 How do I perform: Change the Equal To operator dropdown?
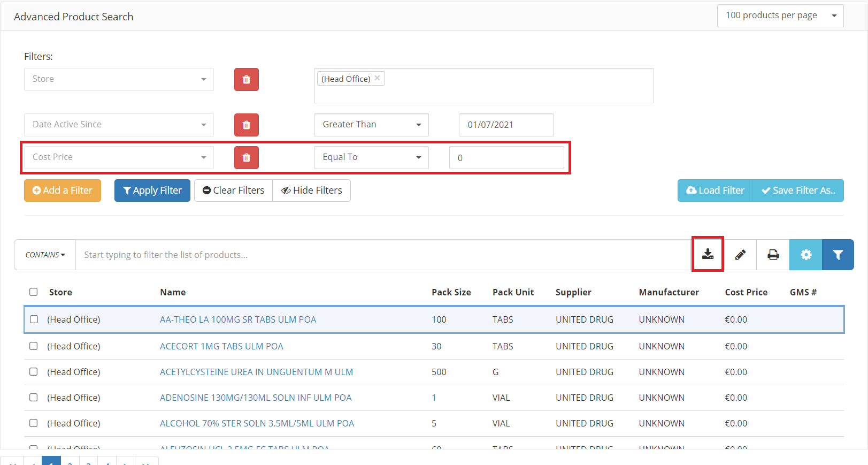pos(371,157)
